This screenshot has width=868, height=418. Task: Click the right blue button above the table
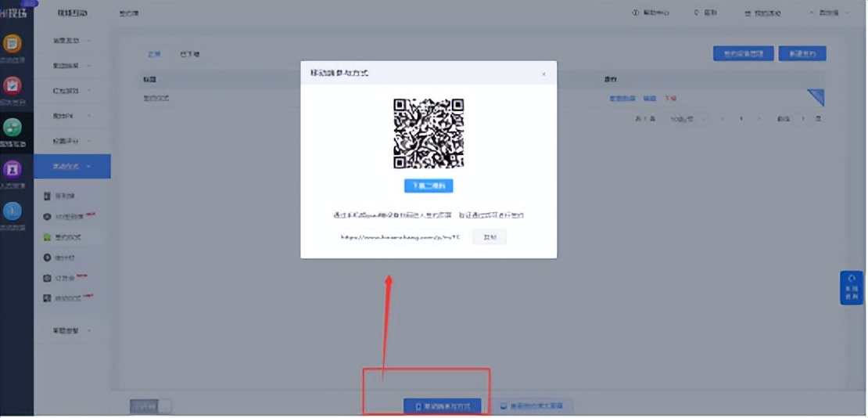(802, 53)
